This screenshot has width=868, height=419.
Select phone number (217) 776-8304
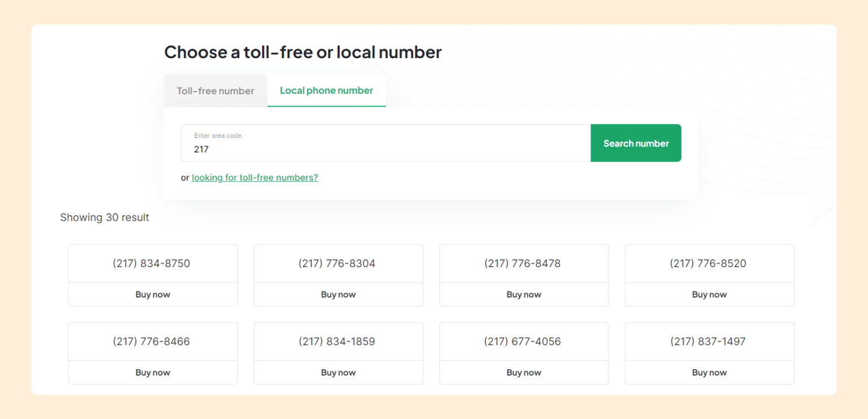pos(338,263)
